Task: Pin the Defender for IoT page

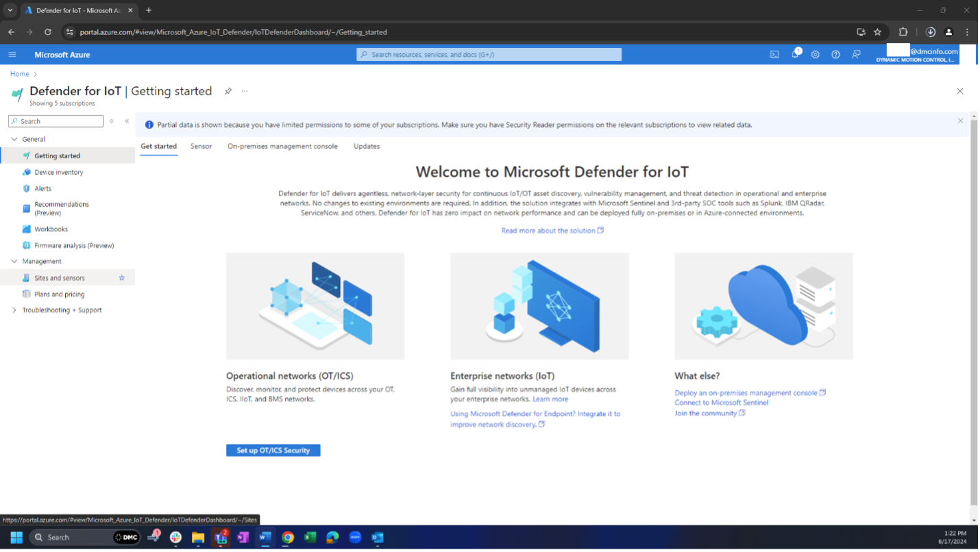Action: coord(228,91)
